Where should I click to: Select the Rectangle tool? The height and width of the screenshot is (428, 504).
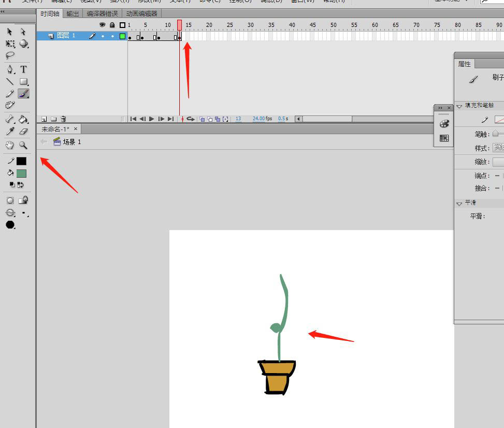tap(23, 81)
